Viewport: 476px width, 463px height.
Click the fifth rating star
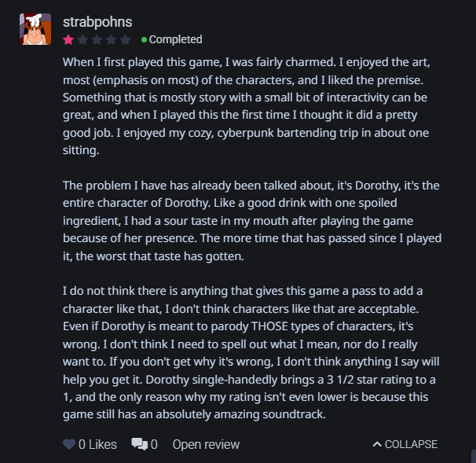coord(126,39)
